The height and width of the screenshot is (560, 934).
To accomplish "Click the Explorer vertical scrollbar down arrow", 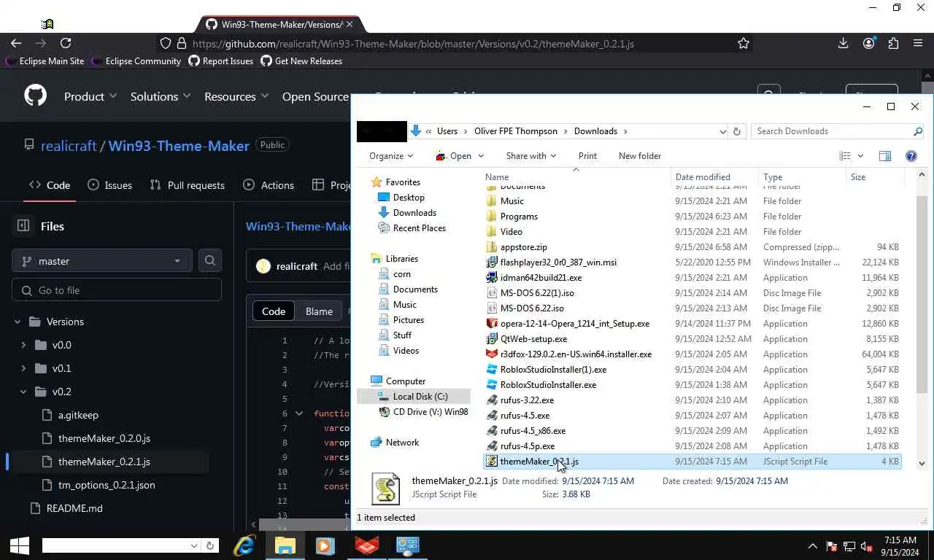I will click(922, 463).
